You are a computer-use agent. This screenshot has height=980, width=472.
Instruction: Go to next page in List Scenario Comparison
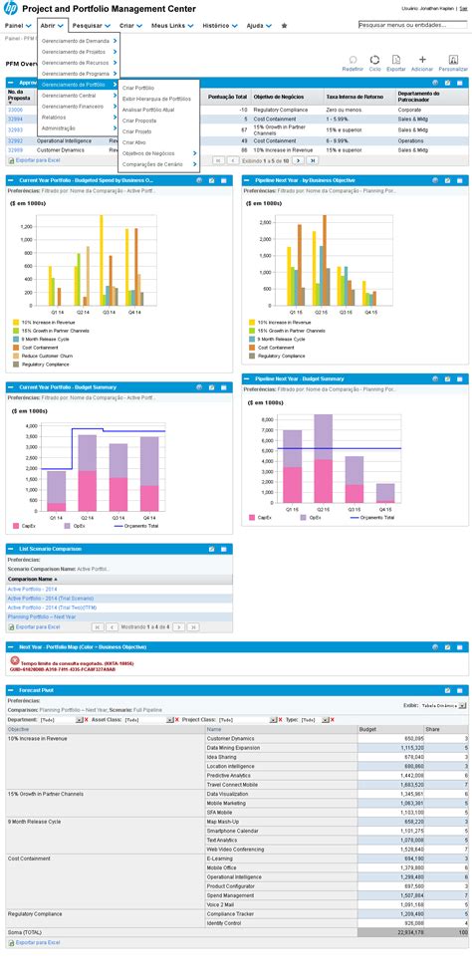[178, 626]
